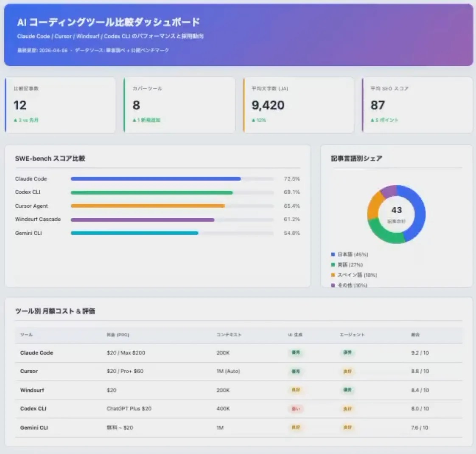The height and width of the screenshot is (454, 476).
Task: Click the '料金 (PRO)' column header
Action: (118, 335)
